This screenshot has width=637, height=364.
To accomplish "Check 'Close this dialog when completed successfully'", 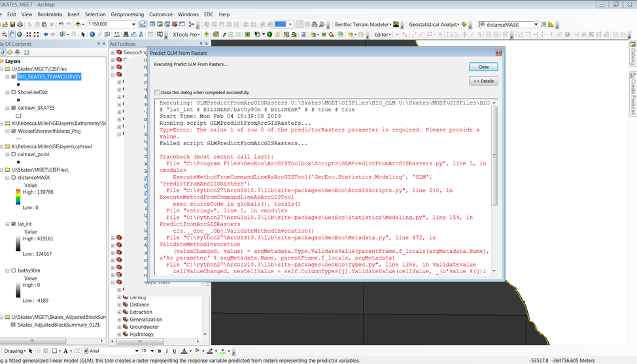I will pyautogui.click(x=157, y=92).
